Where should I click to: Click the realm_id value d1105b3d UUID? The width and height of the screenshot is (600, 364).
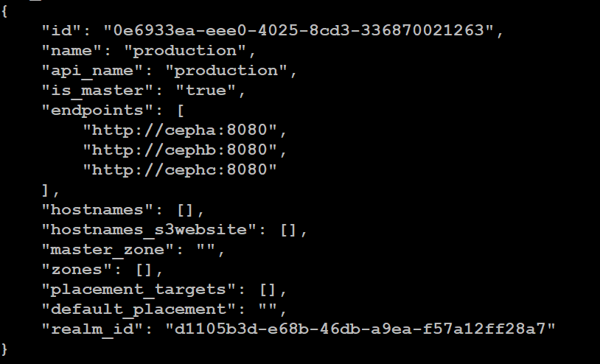360,329
